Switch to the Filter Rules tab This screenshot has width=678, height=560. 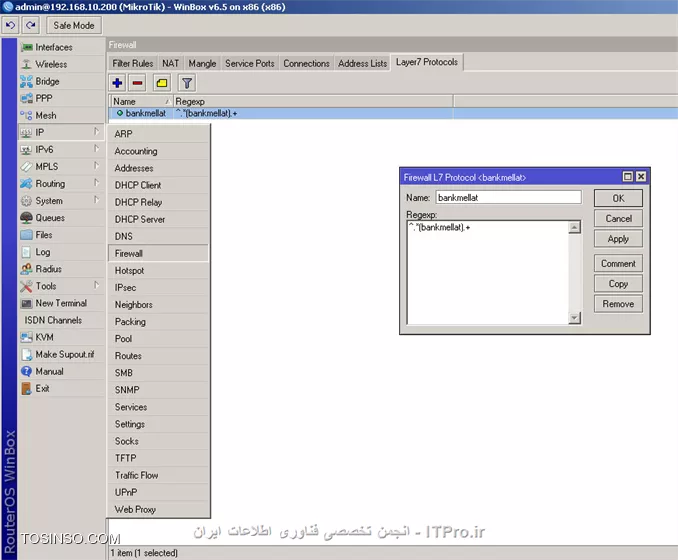point(132,64)
